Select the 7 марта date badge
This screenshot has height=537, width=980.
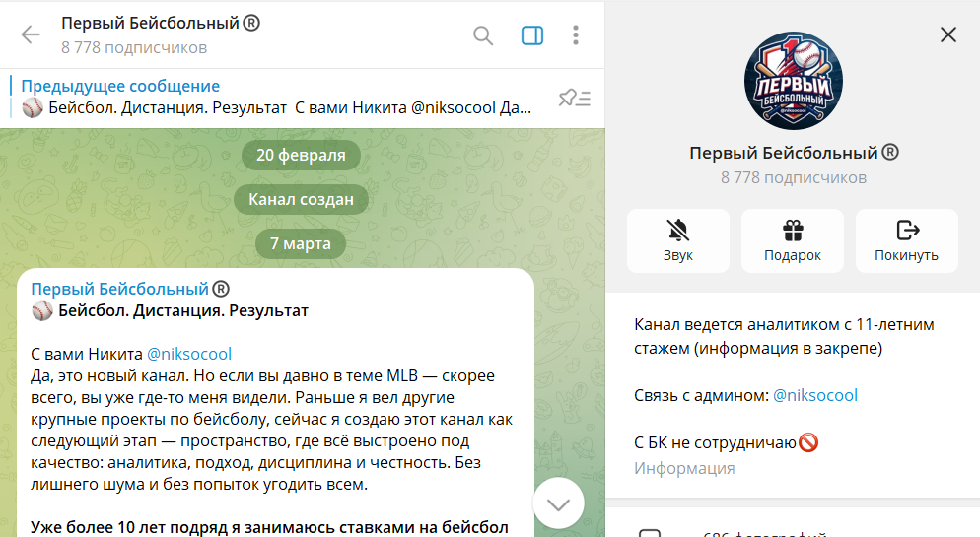point(301,243)
